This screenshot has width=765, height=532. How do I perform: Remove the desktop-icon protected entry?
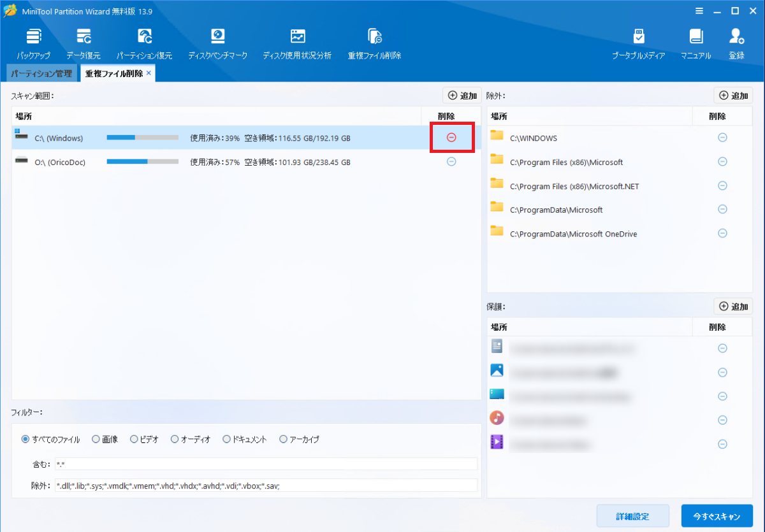tap(722, 396)
